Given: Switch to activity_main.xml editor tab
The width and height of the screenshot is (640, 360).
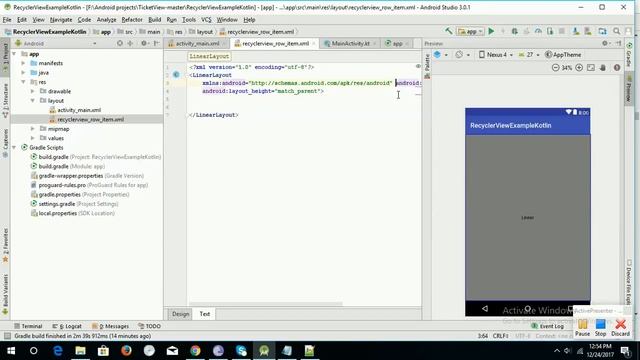Looking at the screenshot, I should click(197, 43).
